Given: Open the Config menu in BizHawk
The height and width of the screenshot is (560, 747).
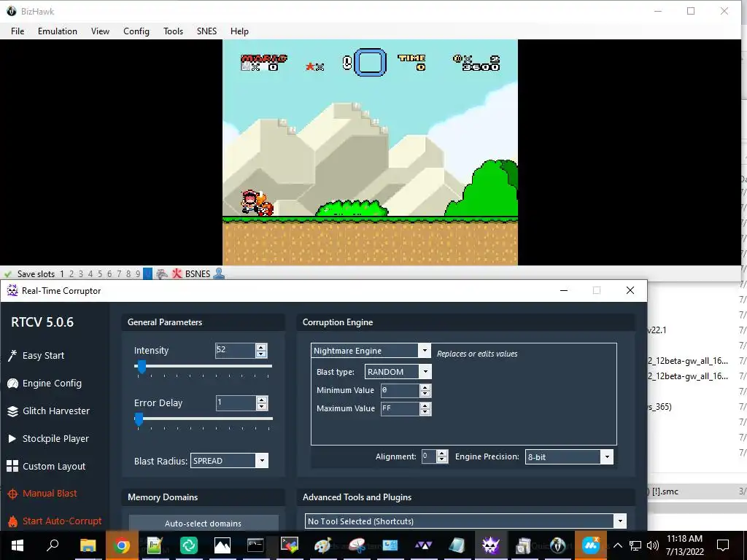Looking at the screenshot, I should click(136, 31).
